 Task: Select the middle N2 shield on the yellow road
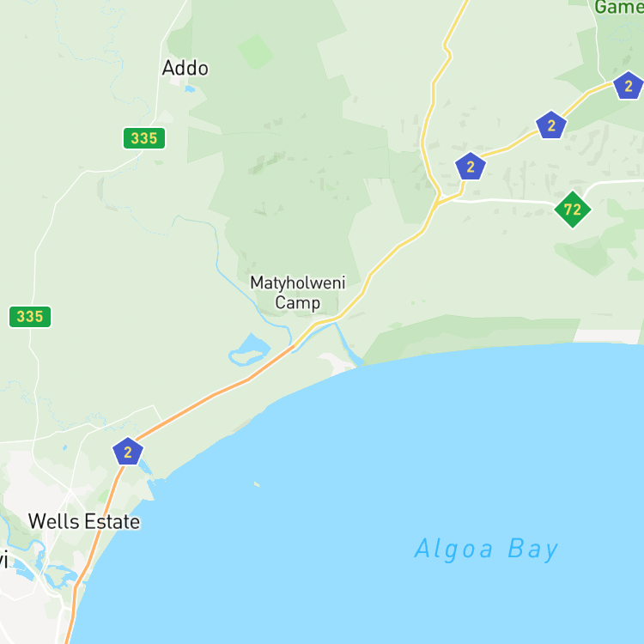[x=551, y=125]
